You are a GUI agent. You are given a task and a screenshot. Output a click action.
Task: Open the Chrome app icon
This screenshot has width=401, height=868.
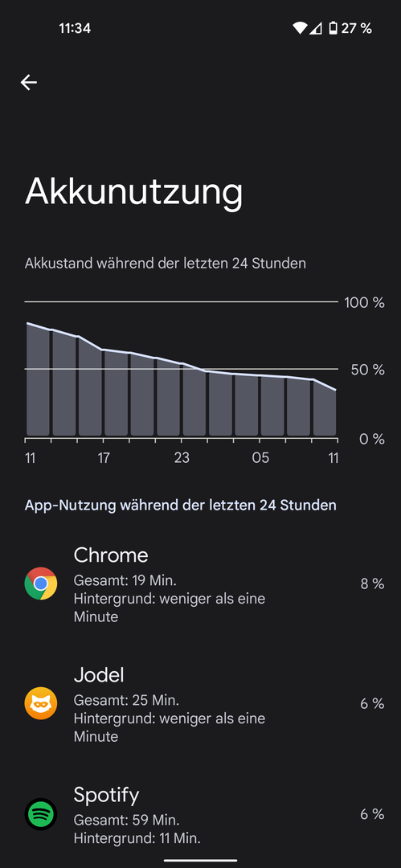tap(41, 583)
